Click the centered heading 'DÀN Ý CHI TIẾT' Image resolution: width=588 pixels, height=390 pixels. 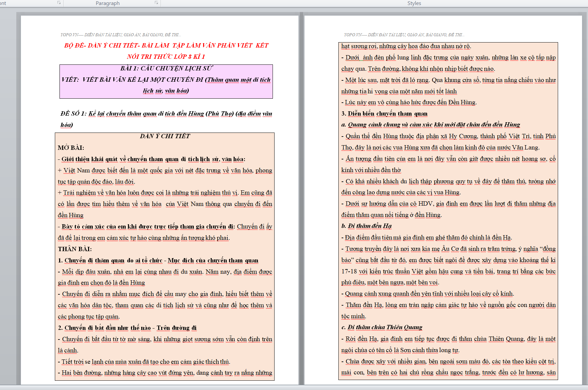[165, 136]
